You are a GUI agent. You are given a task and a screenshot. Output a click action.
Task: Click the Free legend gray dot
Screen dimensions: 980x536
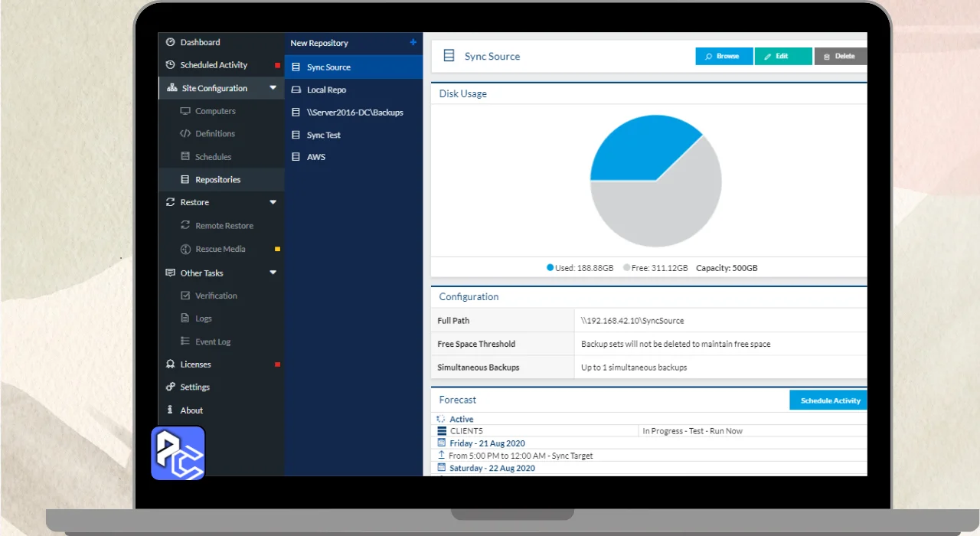point(626,268)
